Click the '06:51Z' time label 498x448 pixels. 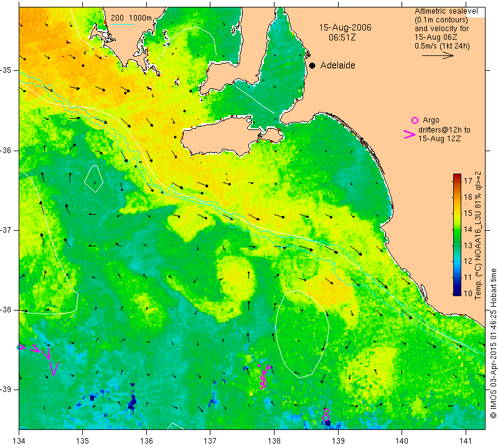point(342,37)
